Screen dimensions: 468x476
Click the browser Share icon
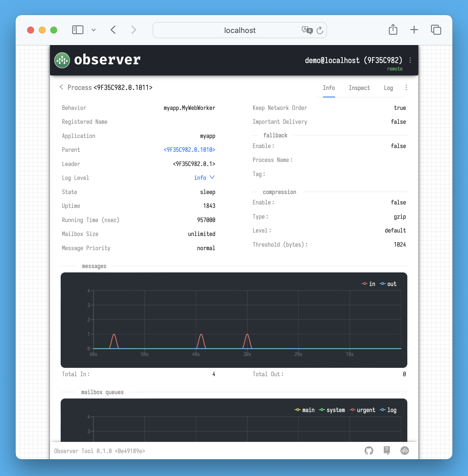point(393,30)
